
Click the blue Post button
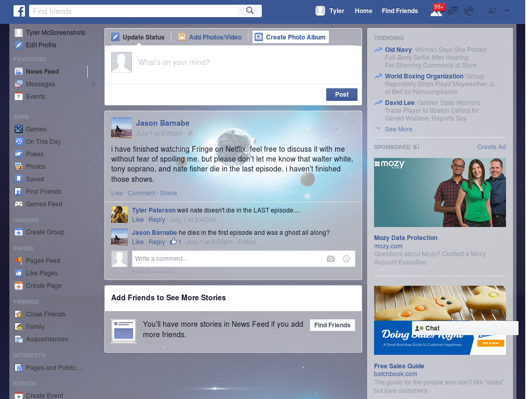(342, 95)
